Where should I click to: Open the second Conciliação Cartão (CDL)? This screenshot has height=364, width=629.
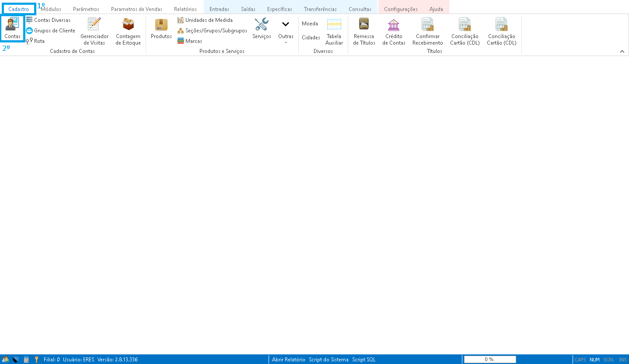tap(502, 31)
